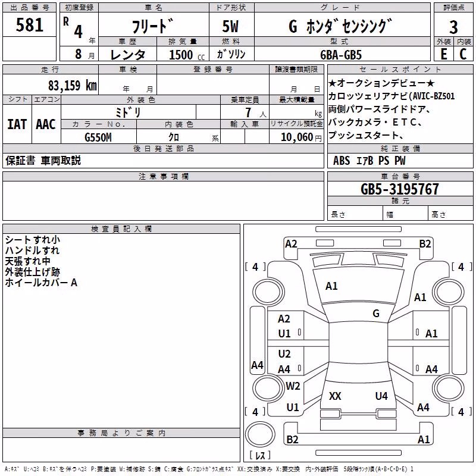Viewport: 476px width, 476px height.
Task: Click the exterior grade E cell
Action: pos(444,54)
